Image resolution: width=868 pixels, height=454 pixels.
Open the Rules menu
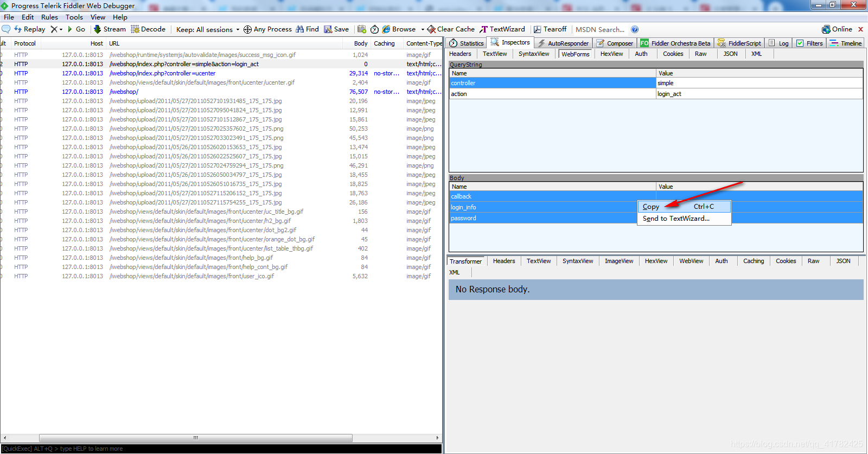click(49, 17)
